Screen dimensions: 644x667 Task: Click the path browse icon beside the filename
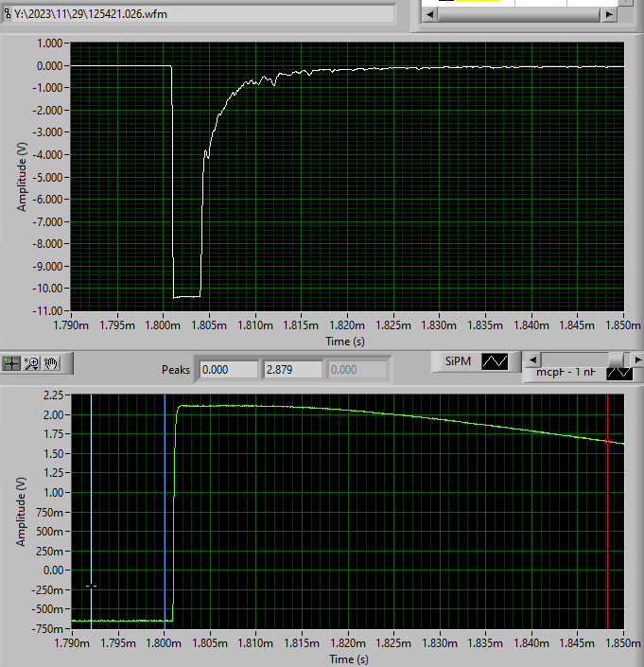(x=8, y=13)
